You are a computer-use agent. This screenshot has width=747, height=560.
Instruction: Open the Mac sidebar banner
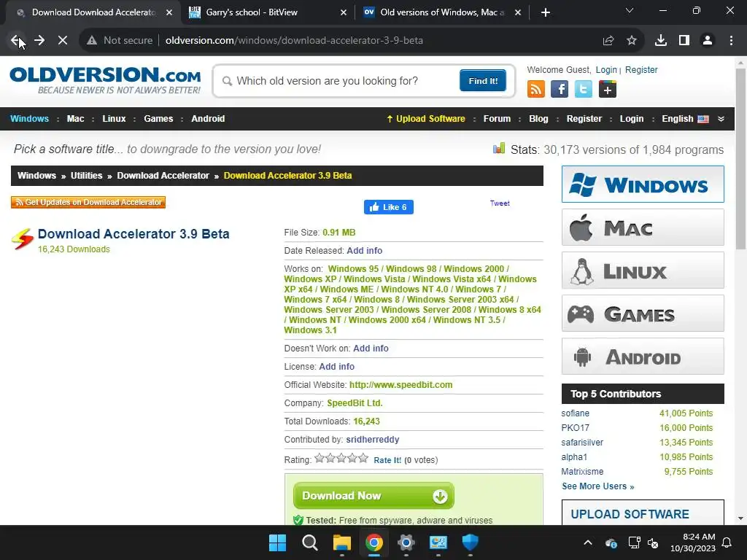click(643, 227)
